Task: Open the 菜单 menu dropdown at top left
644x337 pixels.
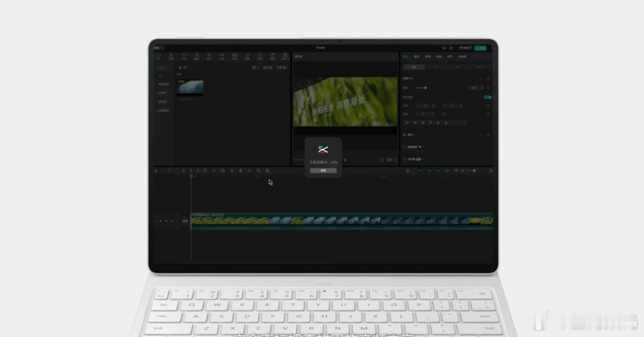Action: point(159,48)
